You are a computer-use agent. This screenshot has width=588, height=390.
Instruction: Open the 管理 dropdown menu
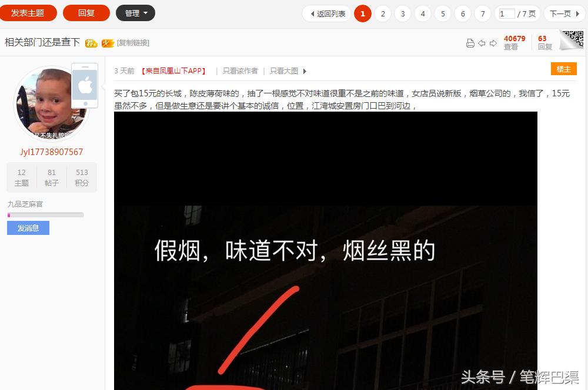coord(135,13)
